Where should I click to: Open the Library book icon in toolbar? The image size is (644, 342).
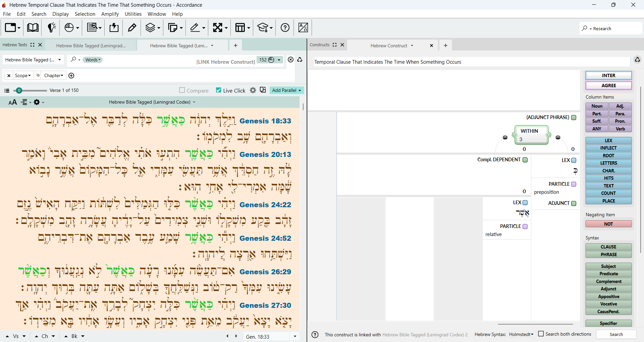tap(33, 27)
